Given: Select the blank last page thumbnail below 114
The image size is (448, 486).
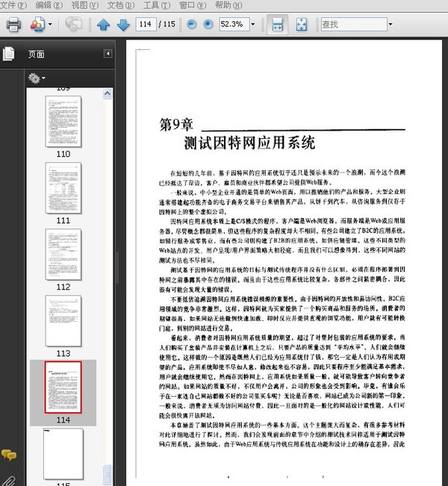Looking at the screenshot, I should (63, 454).
